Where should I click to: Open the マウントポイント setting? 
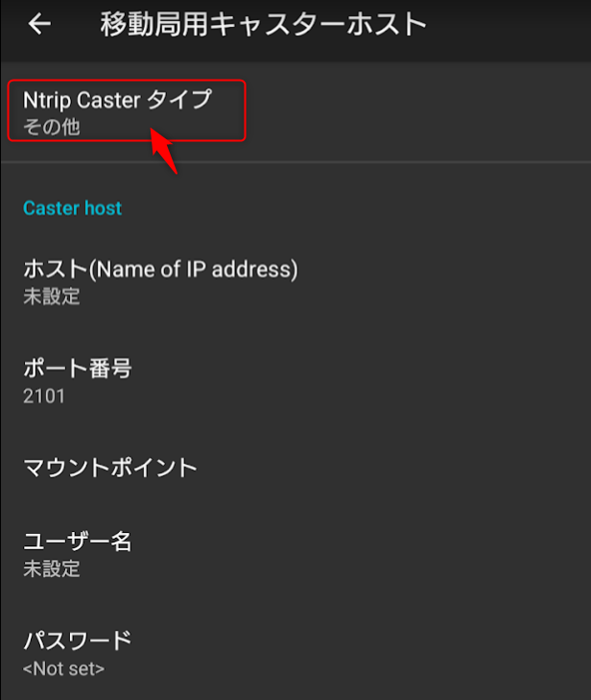tap(110, 468)
